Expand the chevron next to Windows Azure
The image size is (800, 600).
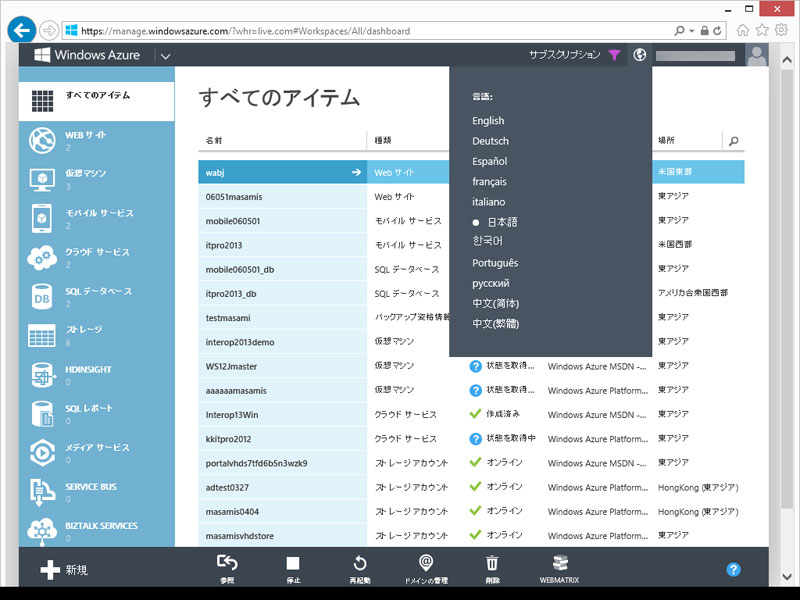(165, 56)
